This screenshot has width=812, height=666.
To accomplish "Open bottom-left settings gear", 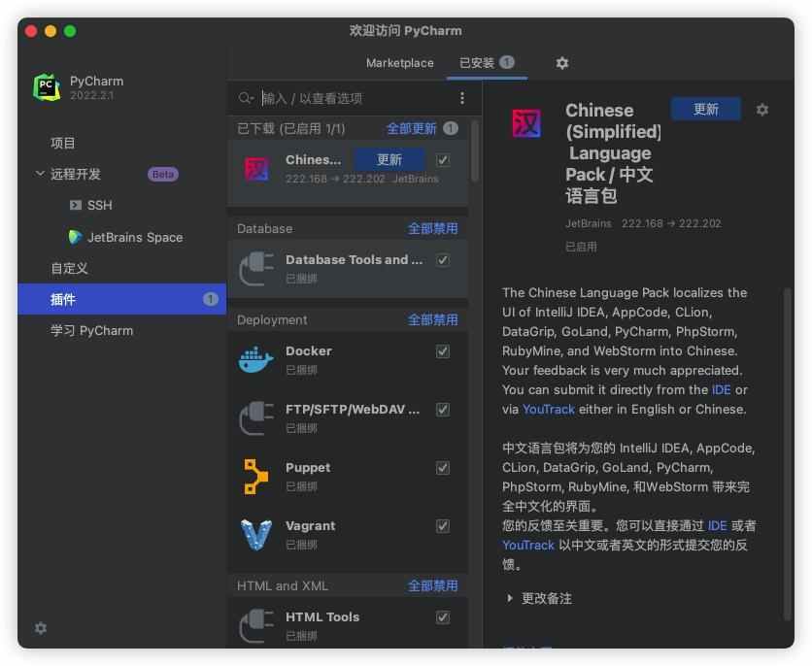I will [41, 628].
